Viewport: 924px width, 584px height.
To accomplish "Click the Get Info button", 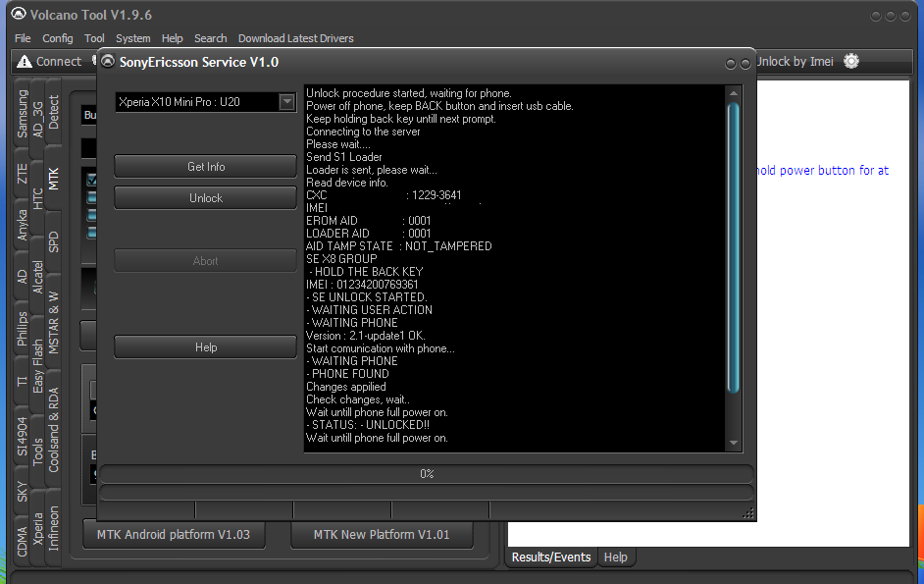I will point(206,167).
